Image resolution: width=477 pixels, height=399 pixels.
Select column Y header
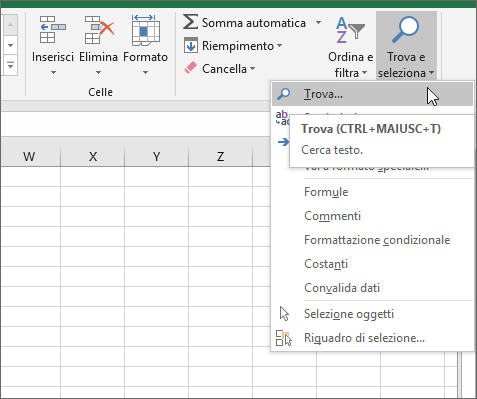tap(156, 156)
